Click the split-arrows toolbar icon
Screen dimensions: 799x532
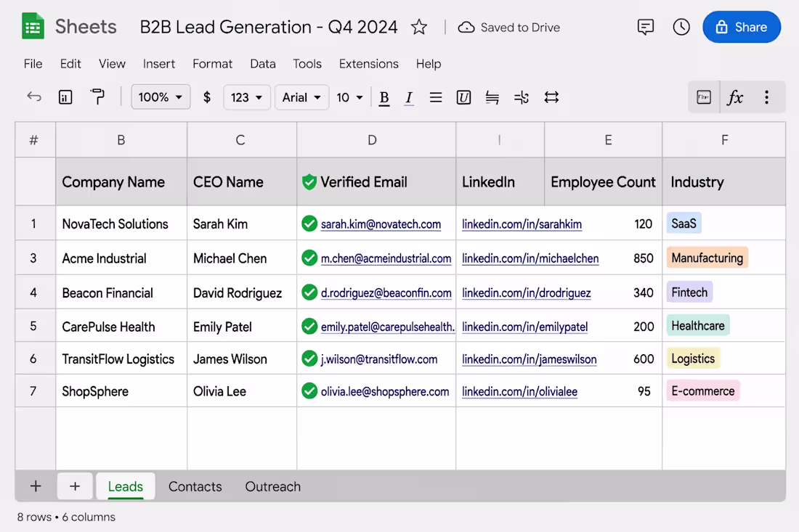(x=522, y=97)
